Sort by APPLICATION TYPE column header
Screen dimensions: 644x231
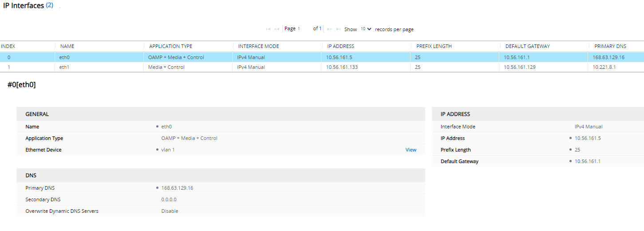171,46
